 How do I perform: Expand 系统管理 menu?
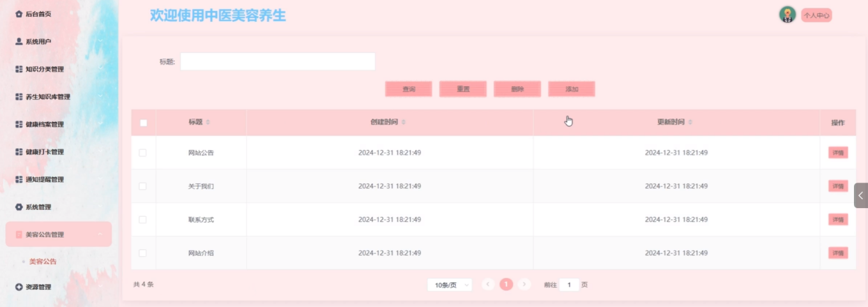point(59,207)
